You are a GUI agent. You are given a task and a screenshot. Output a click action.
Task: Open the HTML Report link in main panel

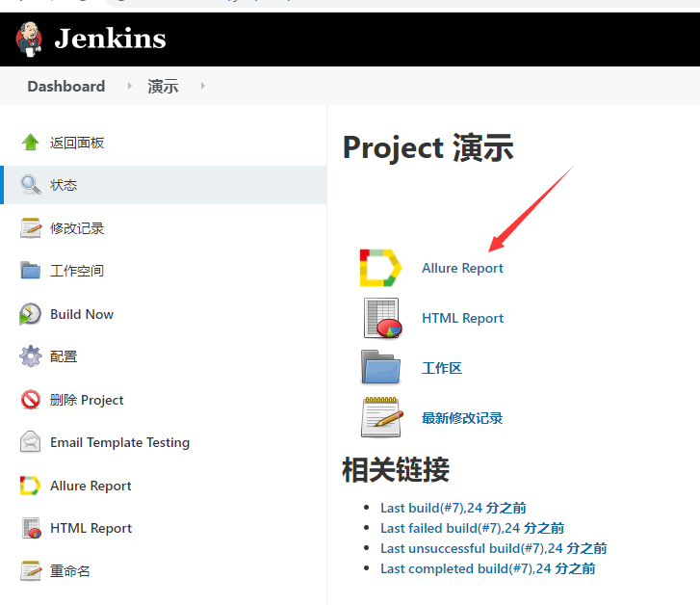click(462, 318)
